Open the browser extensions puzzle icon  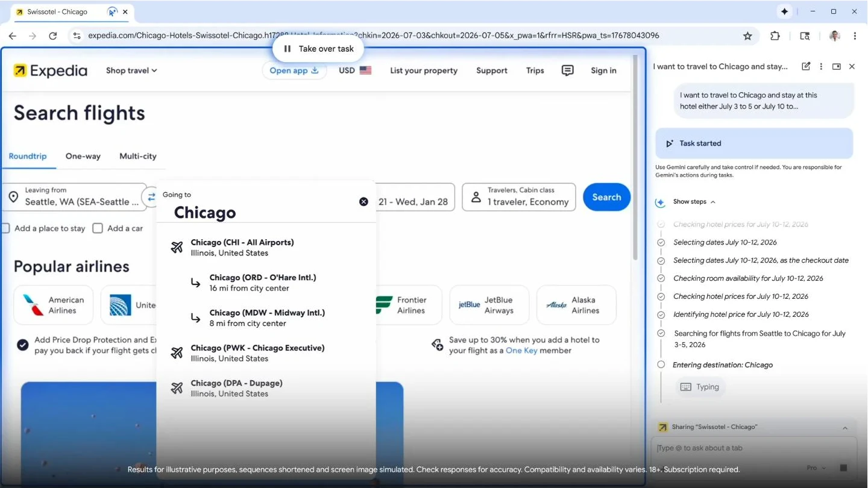775,36
